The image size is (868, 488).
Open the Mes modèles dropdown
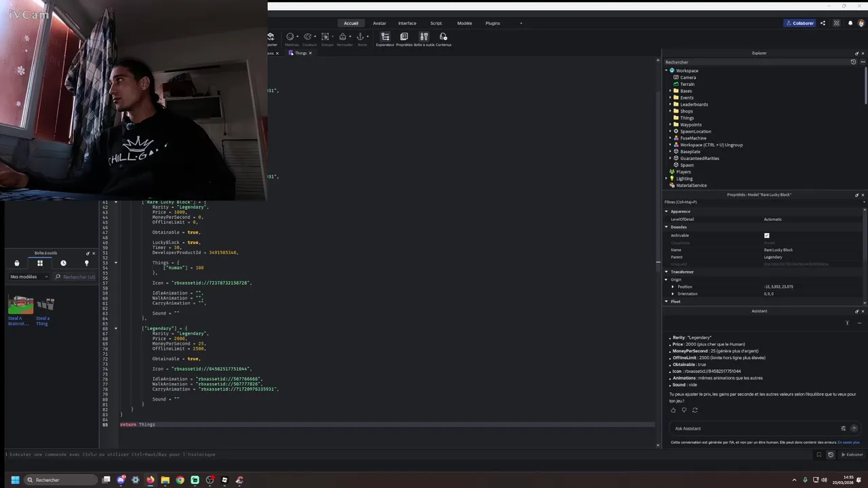point(28,277)
